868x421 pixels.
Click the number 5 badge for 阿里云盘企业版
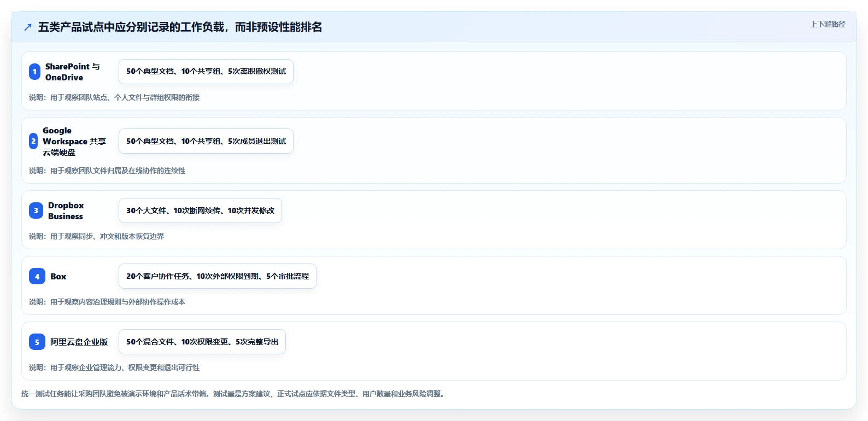(x=37, y=342)
